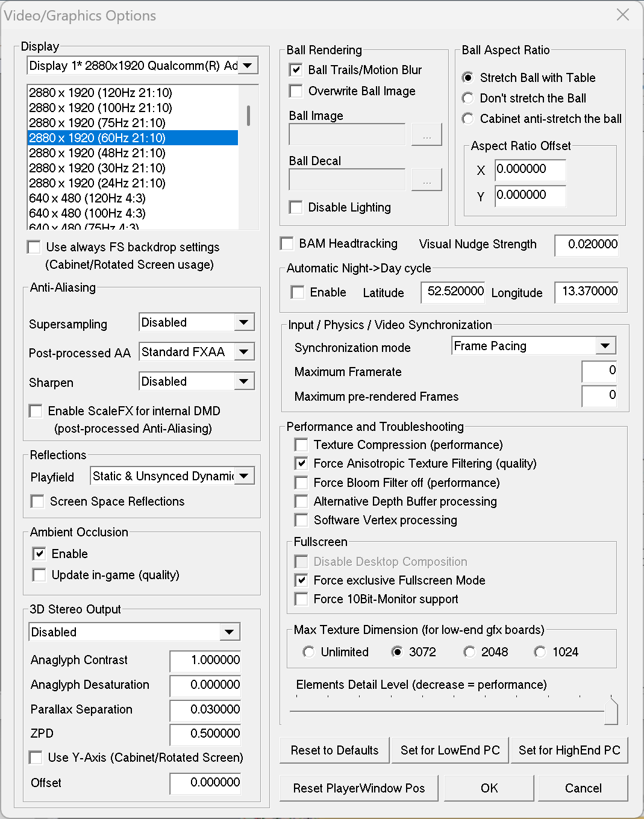Click Aspect Ratio Offset Y field

click(x=530, y=196)
